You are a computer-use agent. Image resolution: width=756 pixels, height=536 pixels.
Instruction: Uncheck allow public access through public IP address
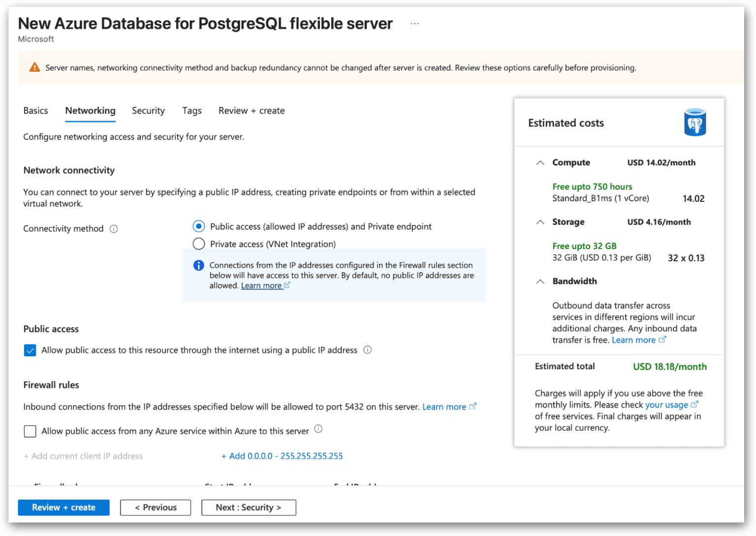click(x=30, y=350)
